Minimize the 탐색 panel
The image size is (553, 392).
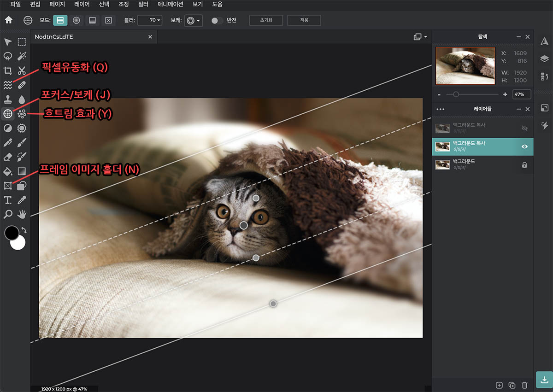(x=519, y=36)
